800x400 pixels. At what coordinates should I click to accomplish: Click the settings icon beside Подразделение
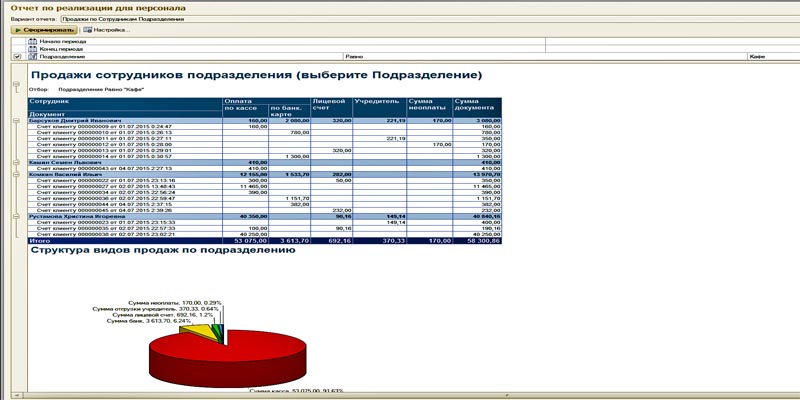[x=32, y=57]
